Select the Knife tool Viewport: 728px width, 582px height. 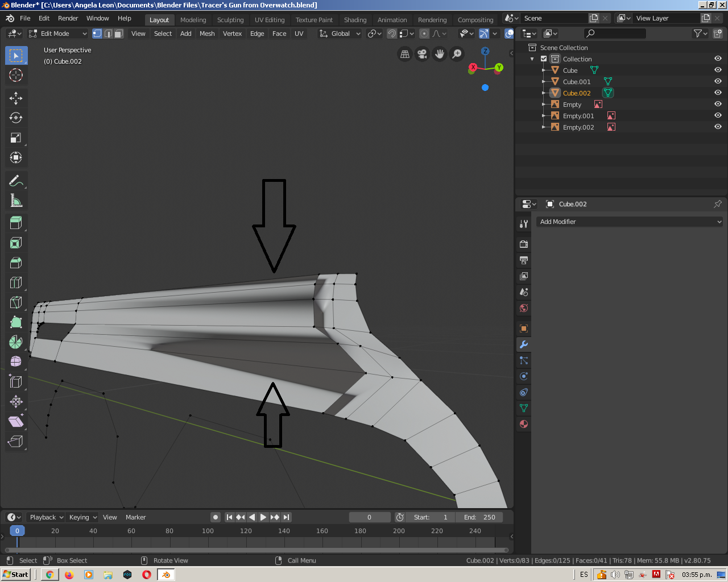point(16,302)
